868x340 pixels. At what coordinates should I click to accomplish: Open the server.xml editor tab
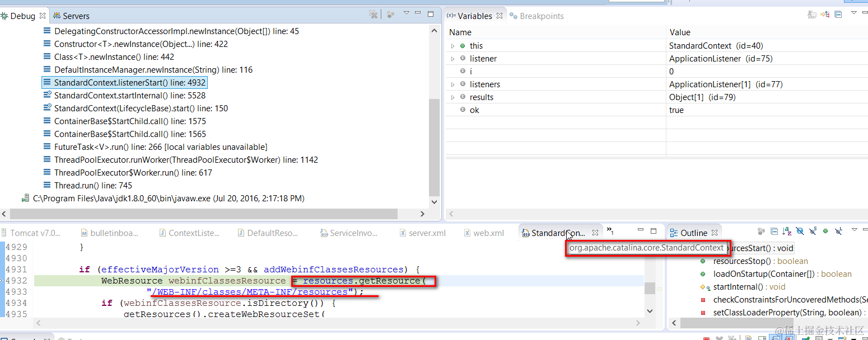pyautogui.click(x=422, y=233)
